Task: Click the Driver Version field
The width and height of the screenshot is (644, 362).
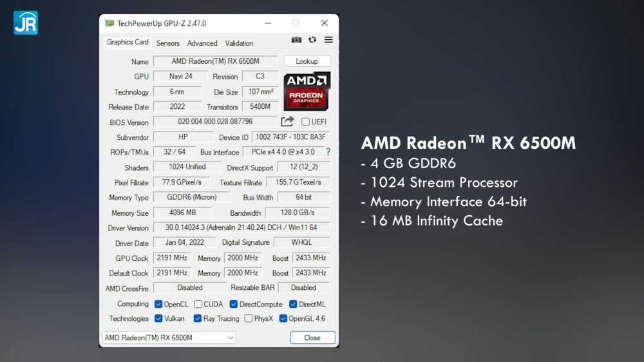Action: pos(241,228)
